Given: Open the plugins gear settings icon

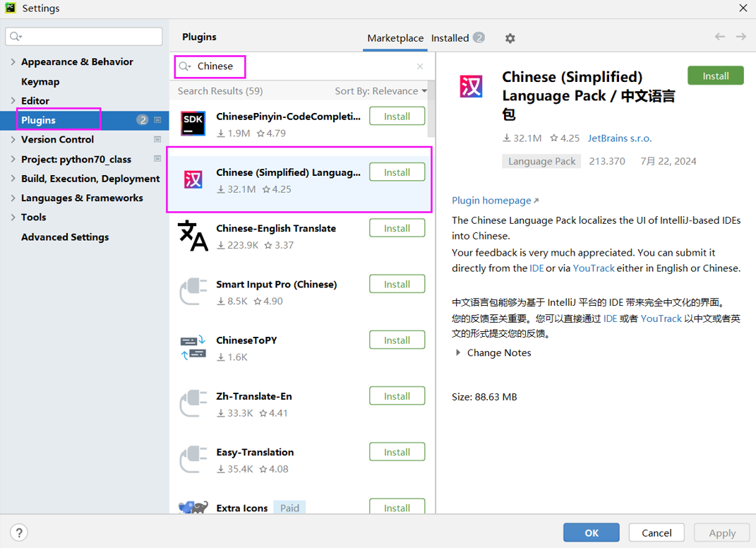Looking at the screenshot, I should (x=510, y=38).
